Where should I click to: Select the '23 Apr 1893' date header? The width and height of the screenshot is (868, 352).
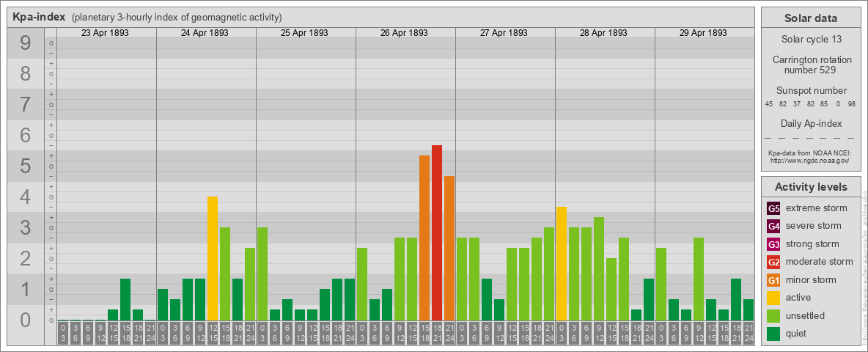coord(105,33)
